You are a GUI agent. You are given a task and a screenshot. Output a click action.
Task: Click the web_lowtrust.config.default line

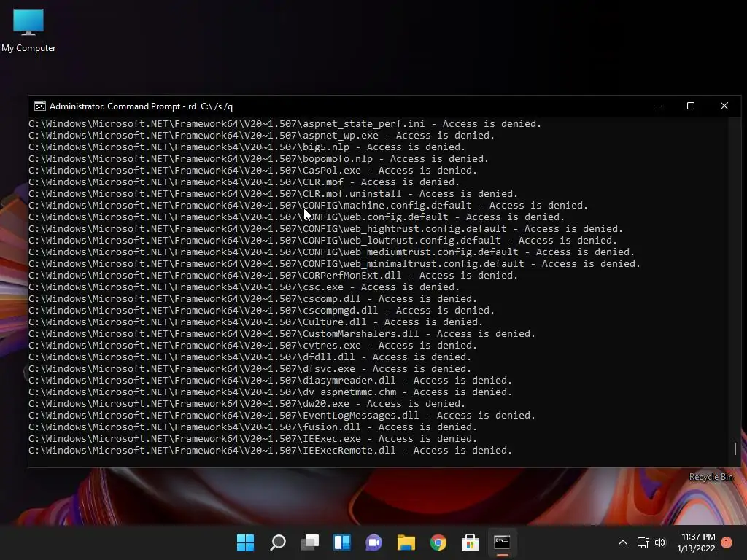coord(323,241)
